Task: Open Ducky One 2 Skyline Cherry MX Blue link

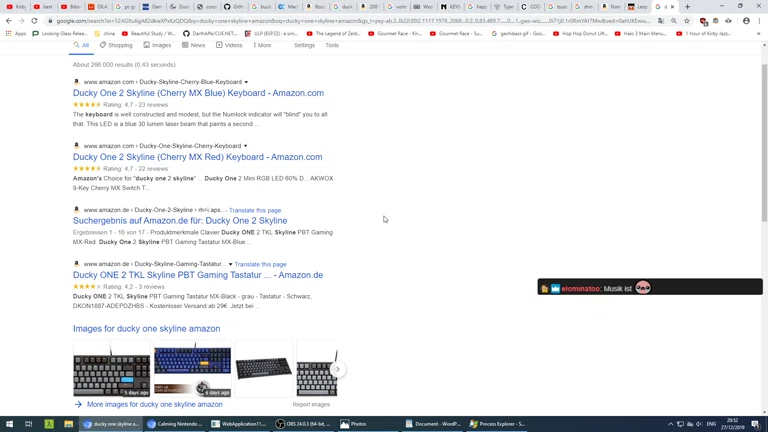Action: coord(198,93)
